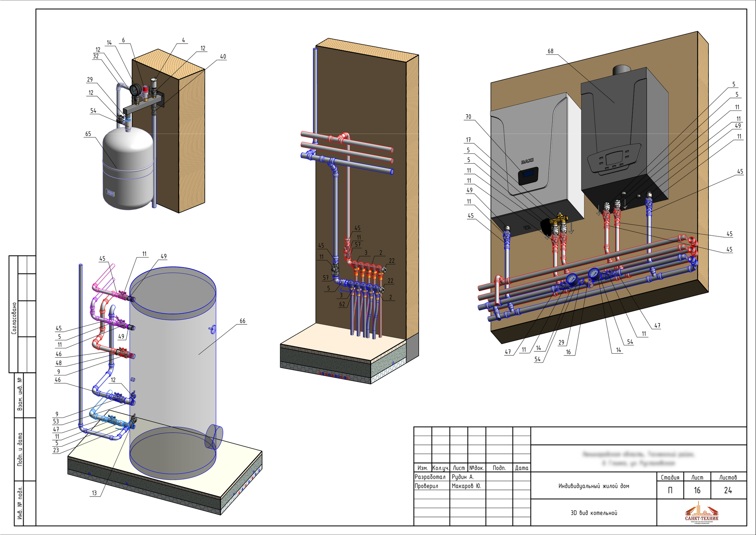Click the blurred address text in title block
The height and width of the screenshot is (535, 756).
(x=639, y=458)
